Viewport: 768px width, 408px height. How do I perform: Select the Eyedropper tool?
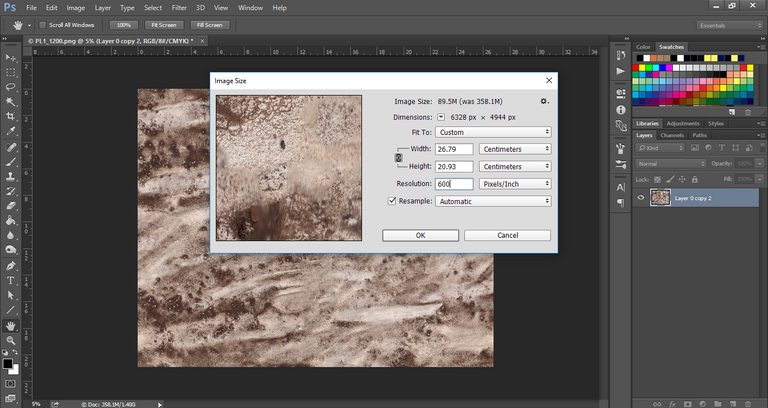(11, 131)
